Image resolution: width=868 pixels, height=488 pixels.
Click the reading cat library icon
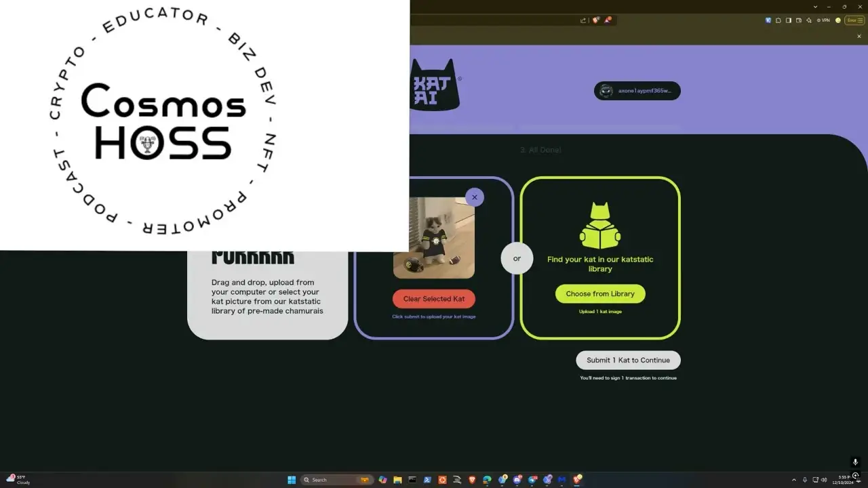[x=600, y=226]
